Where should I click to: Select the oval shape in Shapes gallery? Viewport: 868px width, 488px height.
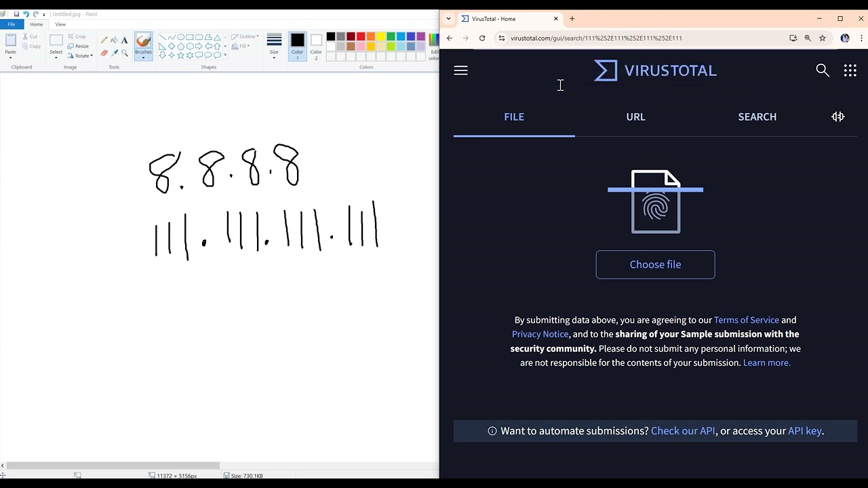pyautogui.click(x=180, y=37)
